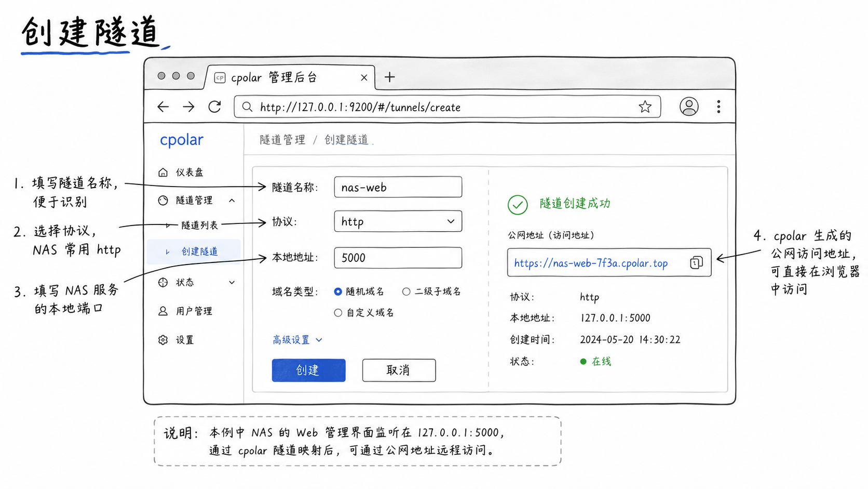Click the creation time 2024-05-20 14:30:22
This screenshot has width=868, height=489.
click(630, 339)
